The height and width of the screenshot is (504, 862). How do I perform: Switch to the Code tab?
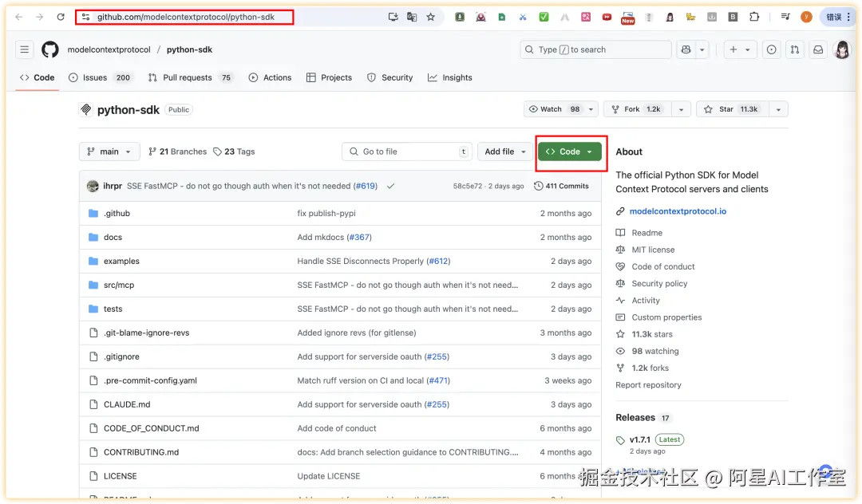pyautogui.click(x=37, y=77)
